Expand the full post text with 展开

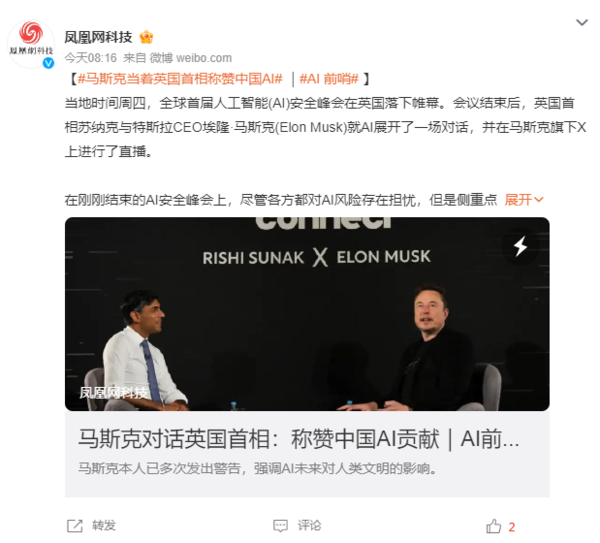click(x=523, y=200)
